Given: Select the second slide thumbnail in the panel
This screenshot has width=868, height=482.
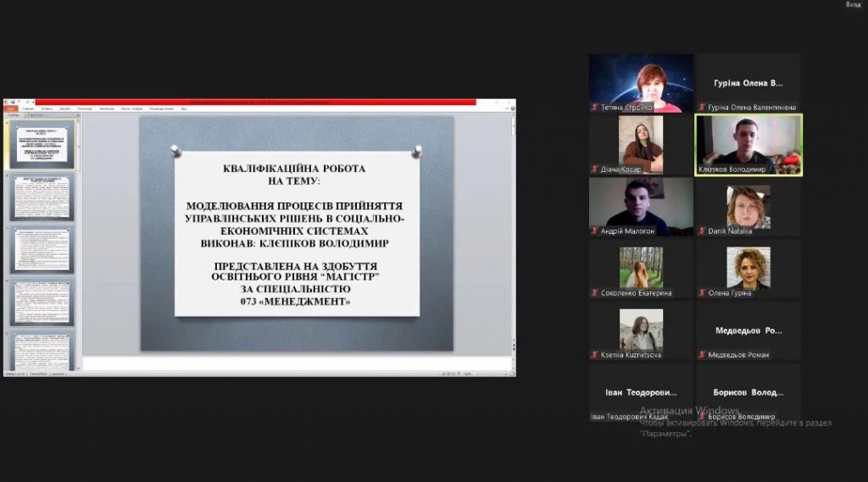Looking at the screenshot, I should pyautogui.click(x=42, y=197).
